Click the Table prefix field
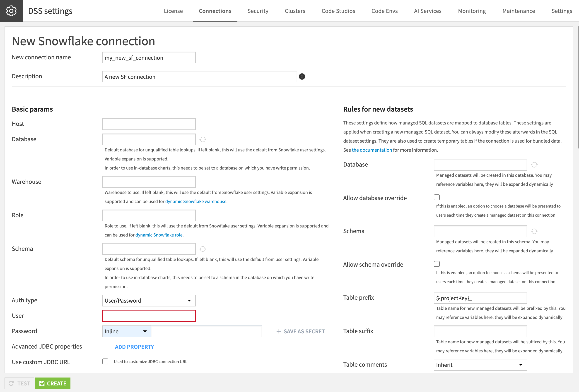Viewport: 579px width, 392px height. [x=480, y=298]
